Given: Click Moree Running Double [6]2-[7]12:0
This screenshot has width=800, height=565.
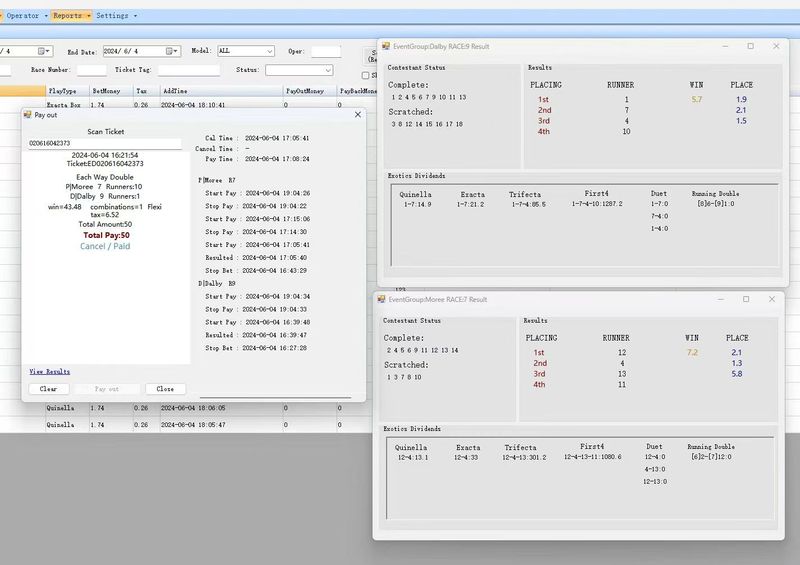Looking at the screenshot, I should pyautogui.click(x=711, y=457).
